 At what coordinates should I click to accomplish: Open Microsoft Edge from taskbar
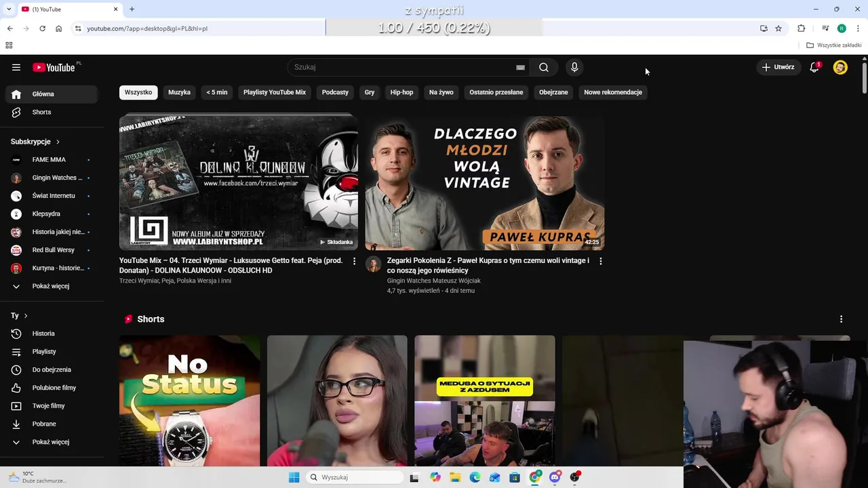click(x=475, y=477)
